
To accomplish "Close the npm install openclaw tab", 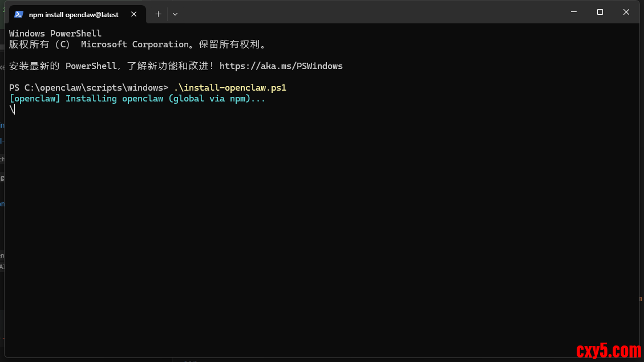I will pyautogui.click(x=134, y=14).
